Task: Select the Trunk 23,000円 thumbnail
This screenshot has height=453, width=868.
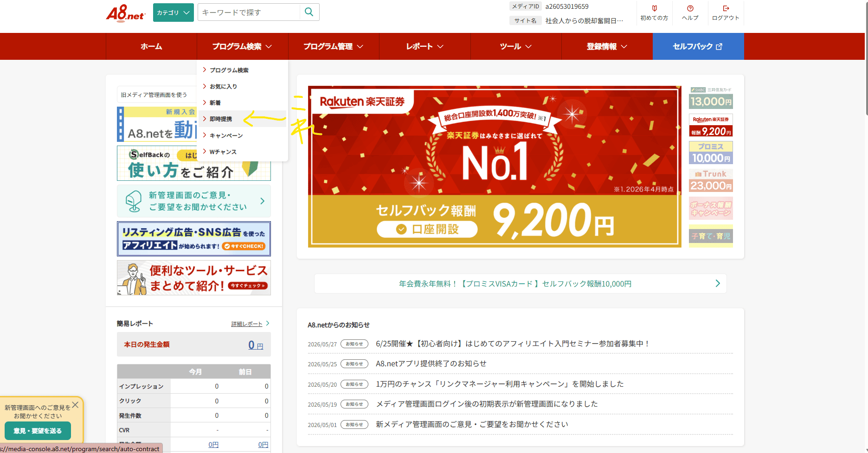Action: click(x=711, y=180)
